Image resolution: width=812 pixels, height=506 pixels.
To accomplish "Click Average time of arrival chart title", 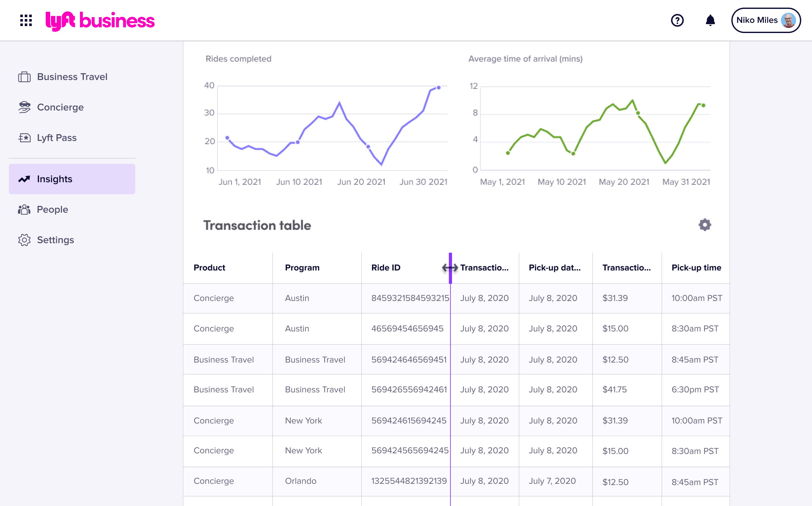I will click(525, 59).
